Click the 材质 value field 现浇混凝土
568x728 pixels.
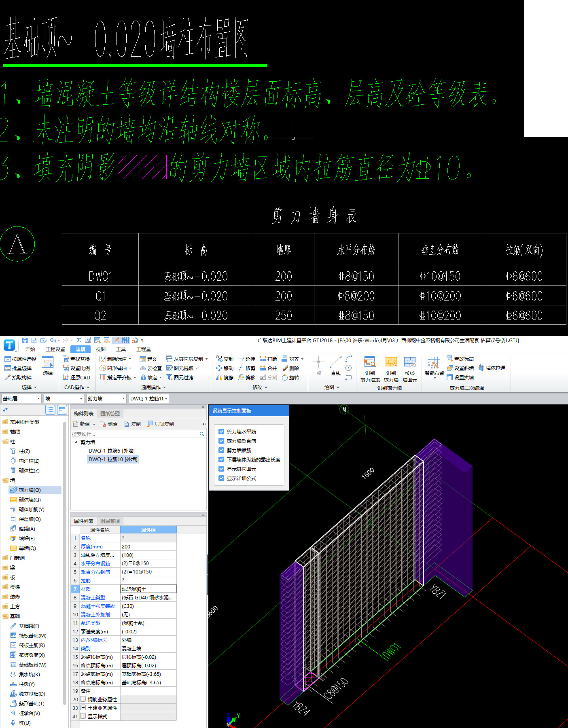click(x=148, y=589)
